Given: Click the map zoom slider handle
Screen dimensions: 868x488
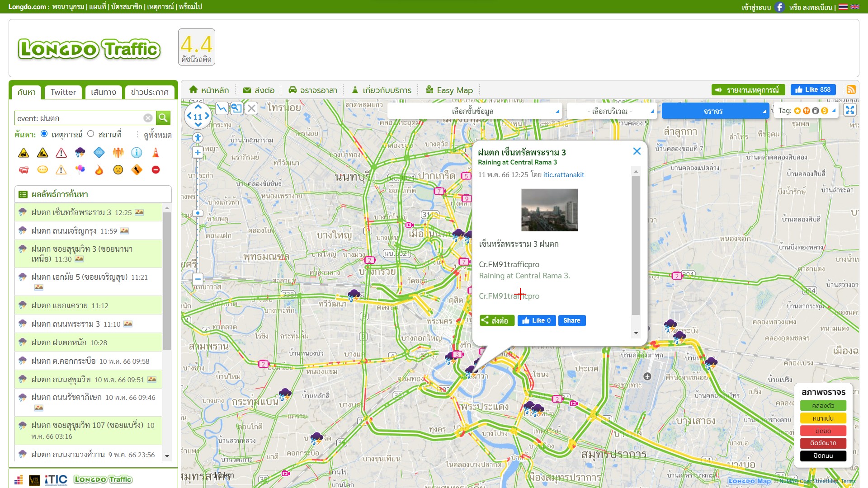Looking at the screenshot, I should click(x=198, y=213).
